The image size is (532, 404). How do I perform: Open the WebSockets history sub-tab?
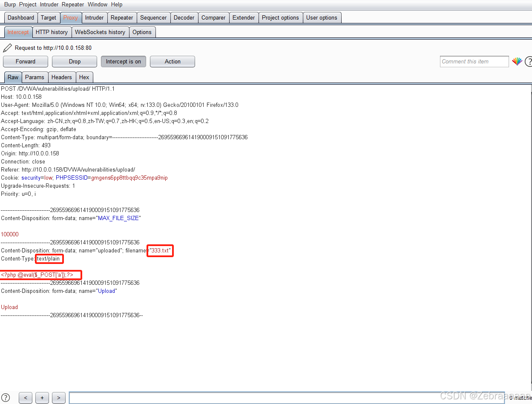click(x=100, y=32)
